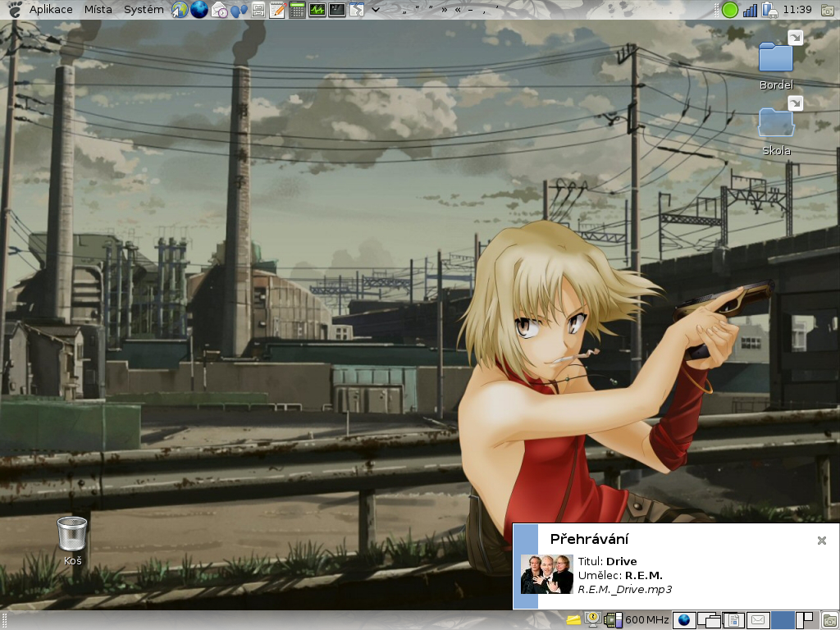Open the clock showing 11:39
Image resolution: width=840 pixels, height=630 pixels.
tap(797, 9)
